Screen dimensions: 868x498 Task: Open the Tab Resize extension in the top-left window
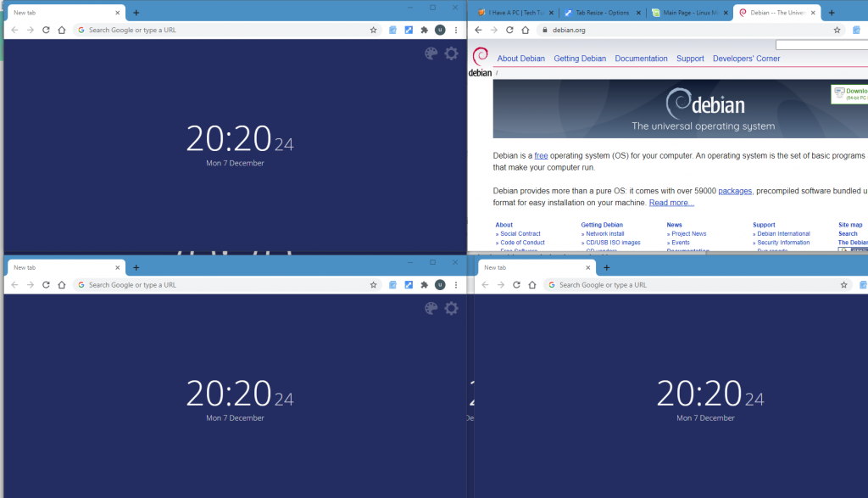pyautogui.click(x=409, y=30)
